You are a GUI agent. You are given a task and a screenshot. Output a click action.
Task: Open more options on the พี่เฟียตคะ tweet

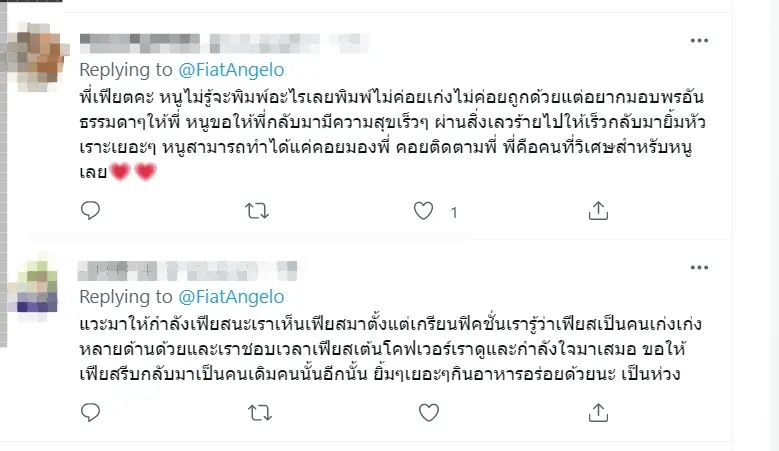[x=700, y=40]
